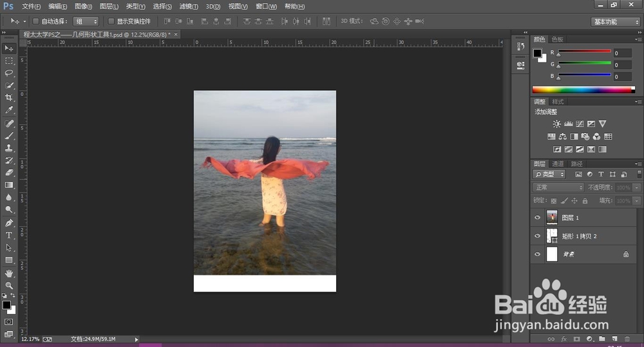Image resolution: width=644 pixels, height=347 pixels.
Task: Add Curves adjustment icon
Action: pyautogui.click(x=580, y=124)
